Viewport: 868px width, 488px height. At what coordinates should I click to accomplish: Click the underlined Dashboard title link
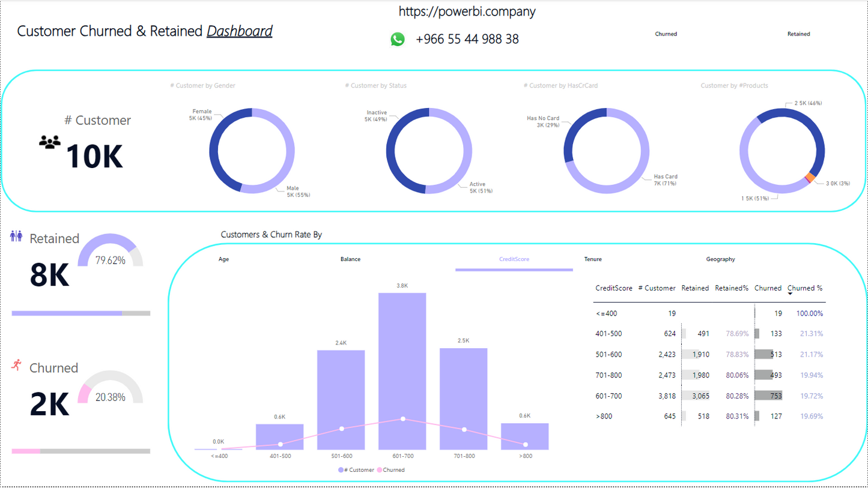tap(239, 31)
